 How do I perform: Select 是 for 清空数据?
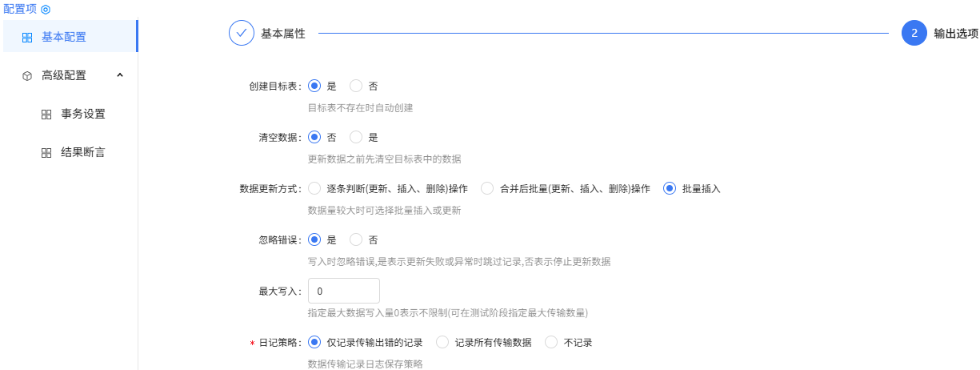pyautogui.click(x=356, y=137)
